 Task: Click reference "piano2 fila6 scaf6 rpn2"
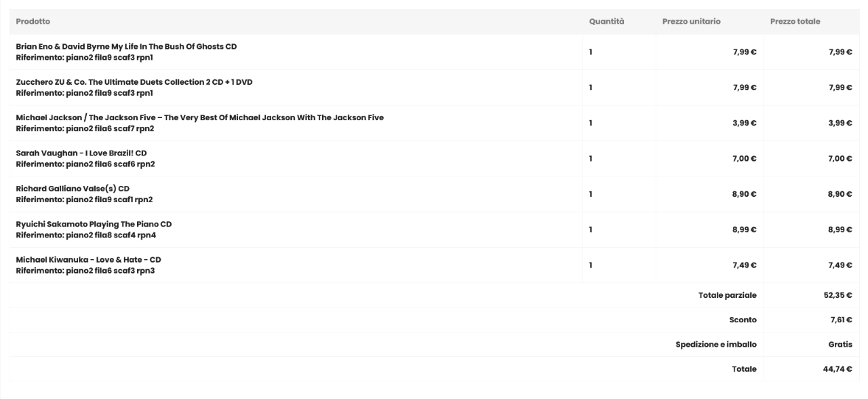pyautogui.click(x=110, y=164)
